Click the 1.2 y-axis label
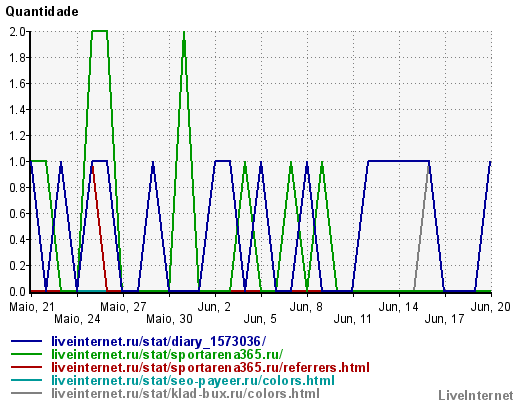The width and height of the screenshot is (520, 405). pyautogui.click(x=18, y=136)
